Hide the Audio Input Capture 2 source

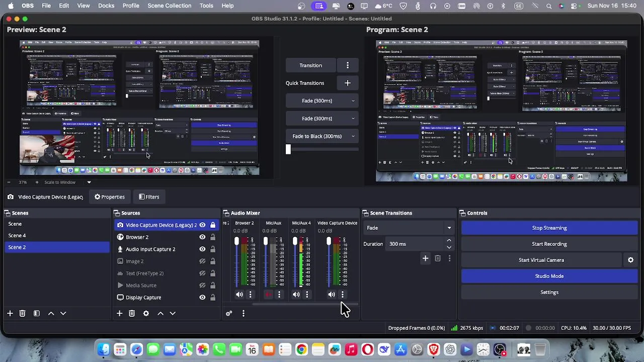[x=202, y=249]
